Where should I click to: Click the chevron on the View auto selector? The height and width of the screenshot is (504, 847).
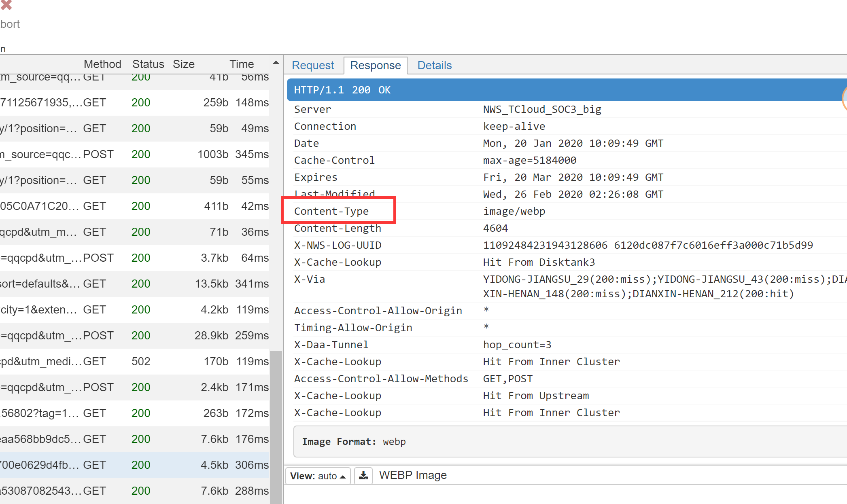pos(343,476)
